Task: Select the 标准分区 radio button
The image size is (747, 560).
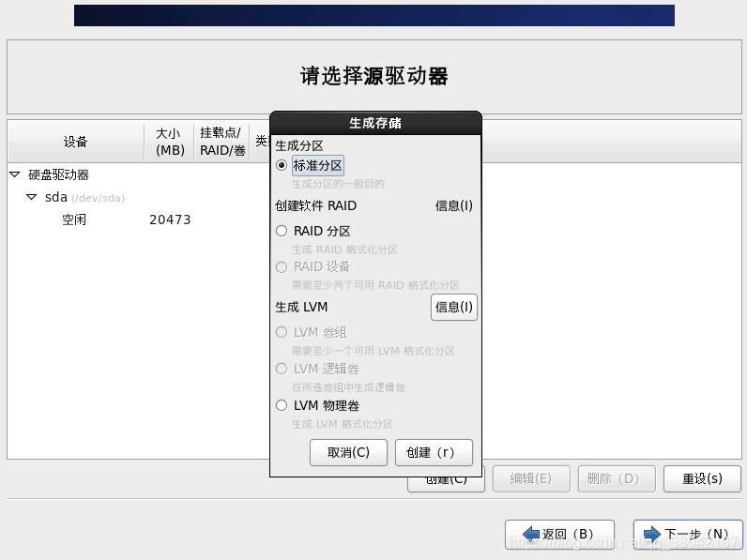Action: point(282,165)
